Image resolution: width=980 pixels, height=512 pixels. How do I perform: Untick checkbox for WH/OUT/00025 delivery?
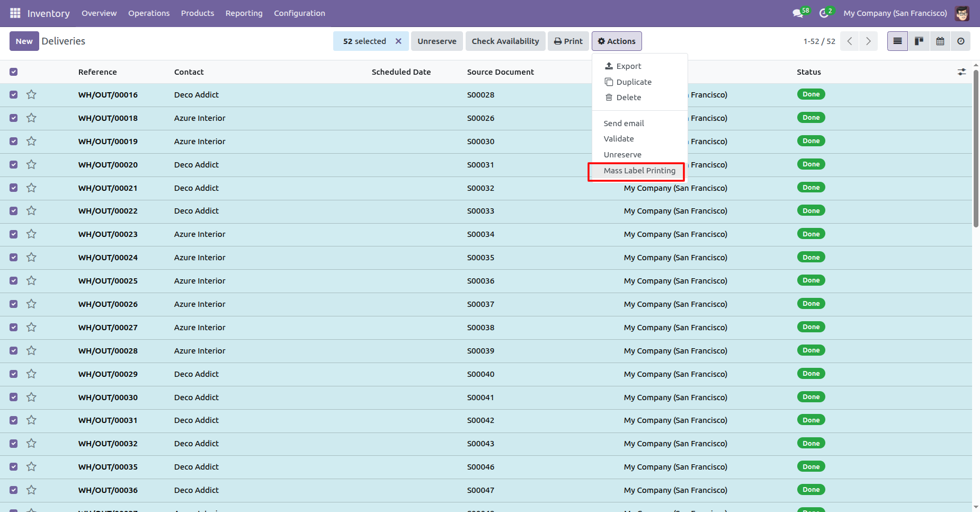(14, 281)
